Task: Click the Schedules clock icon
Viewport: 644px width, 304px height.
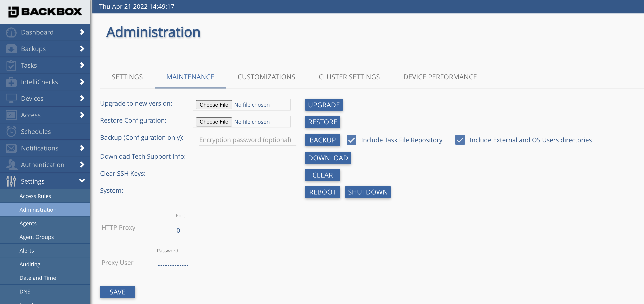Action: pyautogui.click(x=11, y=132)
